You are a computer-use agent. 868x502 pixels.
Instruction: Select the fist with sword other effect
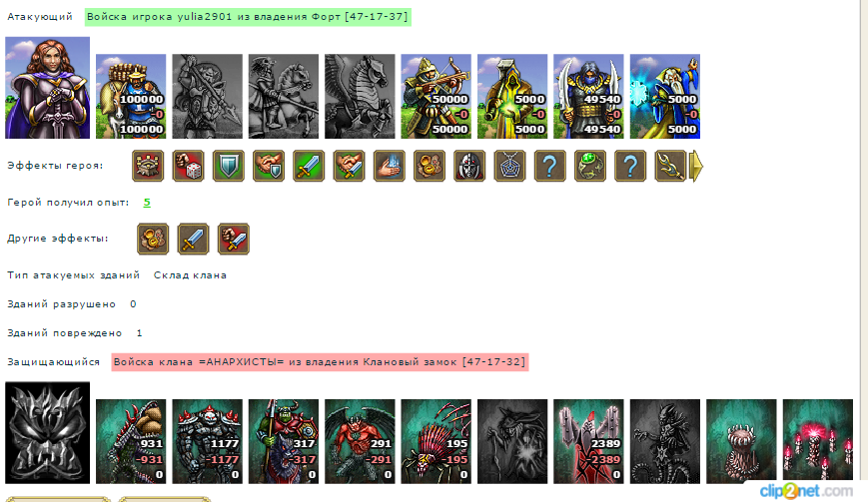[234, 239]
